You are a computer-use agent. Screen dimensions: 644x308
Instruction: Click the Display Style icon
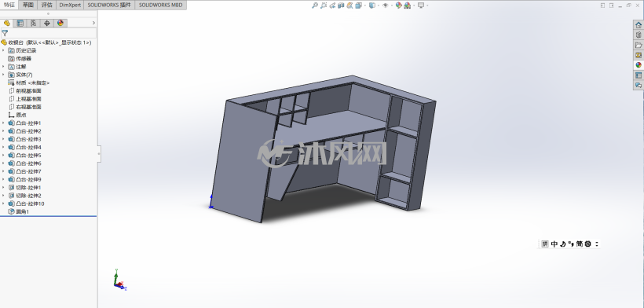(x=372, y=5)
